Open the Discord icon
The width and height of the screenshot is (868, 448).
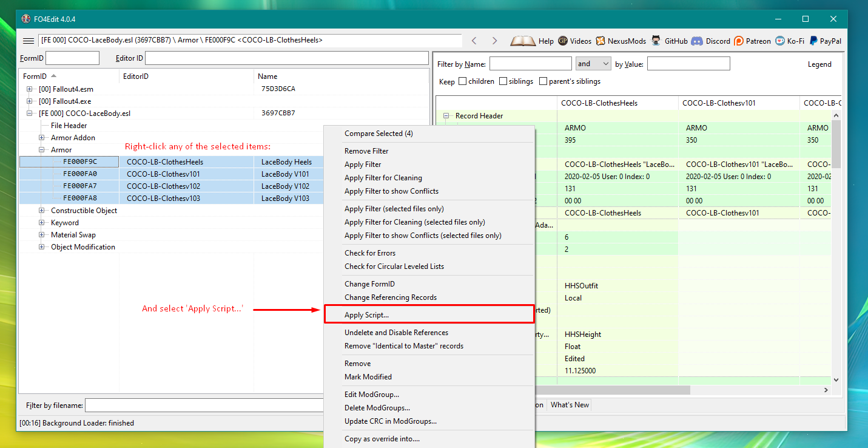[697, 41]
